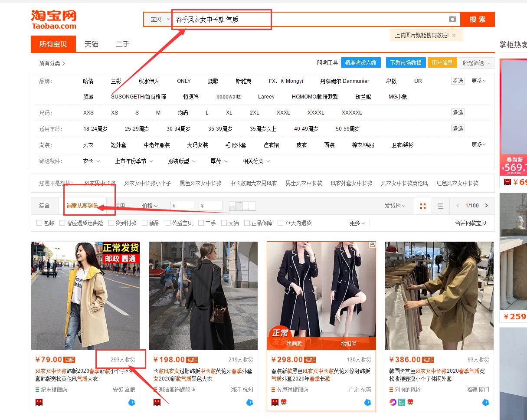Screen dimensions: 527x420
Task: Click the minimum price input field
Action: pos(183,206)
